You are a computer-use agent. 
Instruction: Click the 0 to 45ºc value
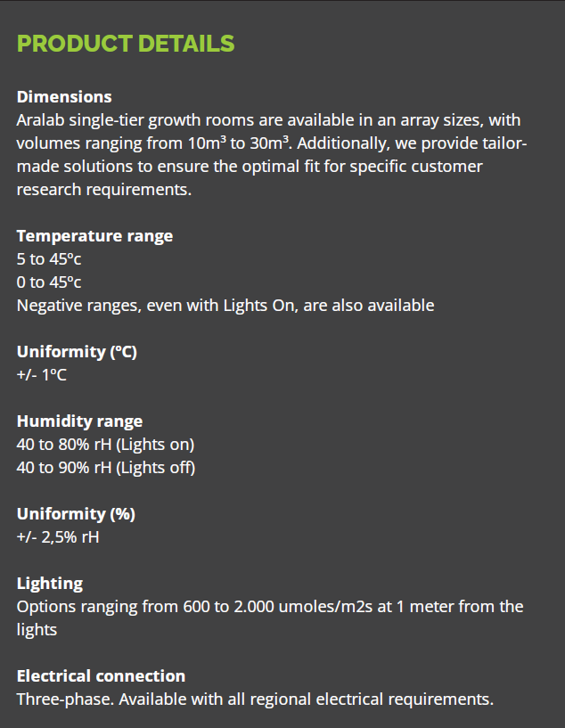[x=49, y=282]
